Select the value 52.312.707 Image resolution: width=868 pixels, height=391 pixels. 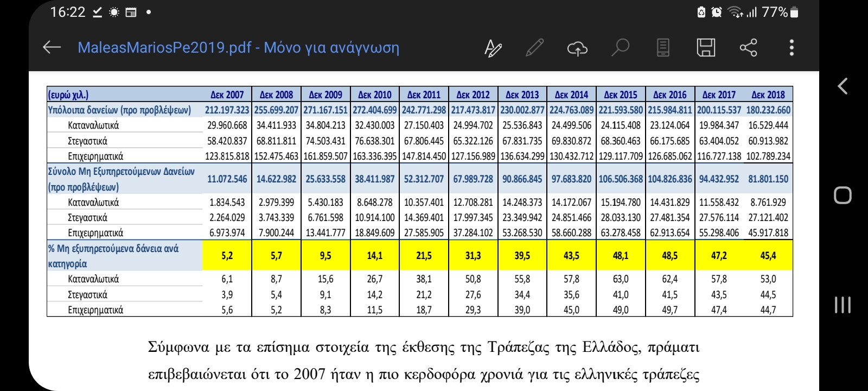424,179
